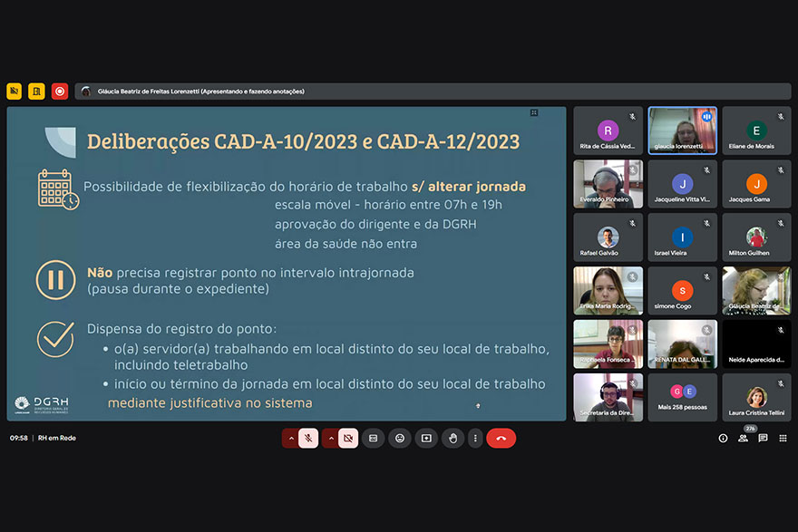This screenshot has height=532, width=798.
Task: Click the calendar icon on the slide
Action: pyautogui.click(x=58, y=189)
